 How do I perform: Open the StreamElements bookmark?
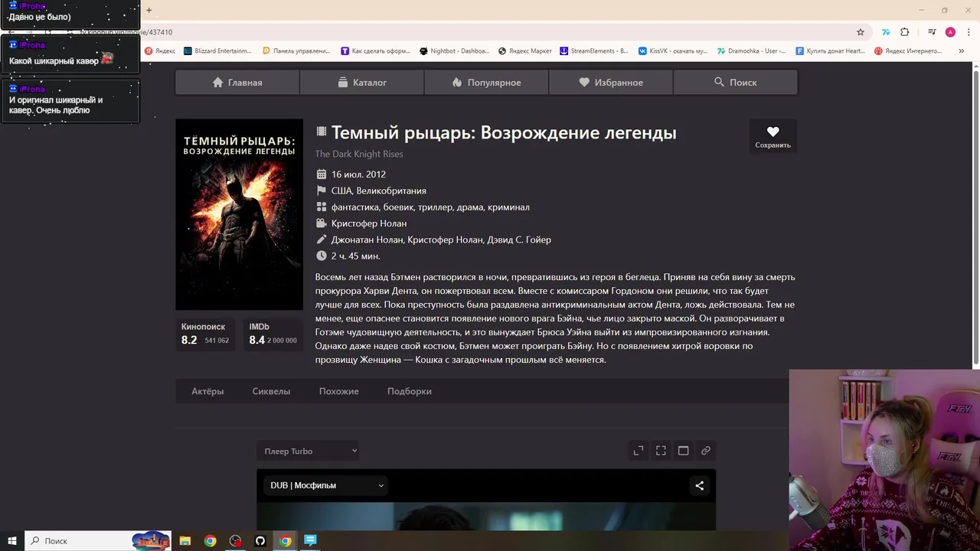coord(595,51)
